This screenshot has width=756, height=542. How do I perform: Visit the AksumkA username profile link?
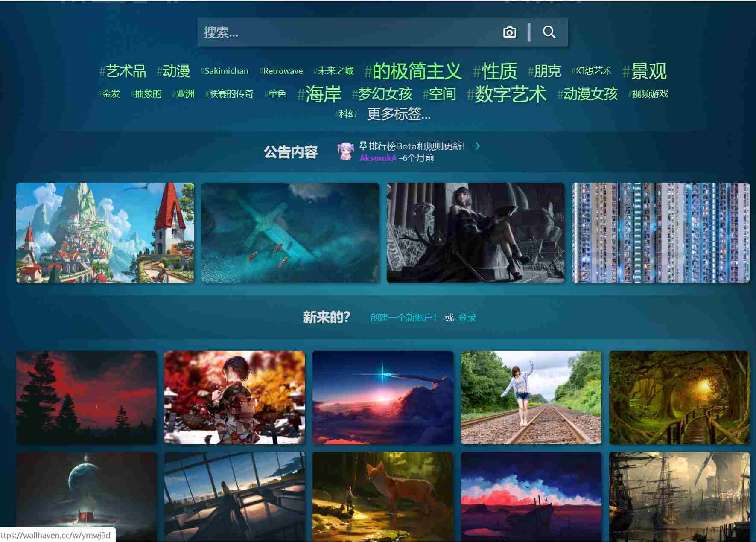point(378,158)
